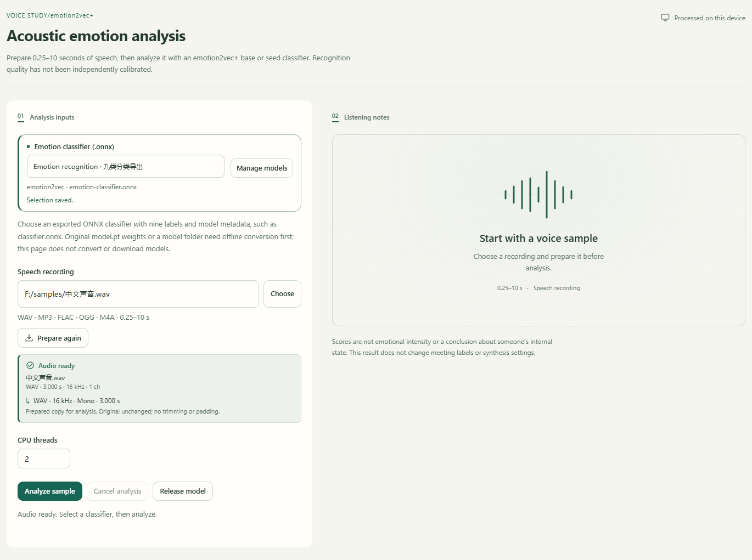Open the Emotion recognition classifier selector
Viewport: 752px width, 560px height.
tap(126, 166)
